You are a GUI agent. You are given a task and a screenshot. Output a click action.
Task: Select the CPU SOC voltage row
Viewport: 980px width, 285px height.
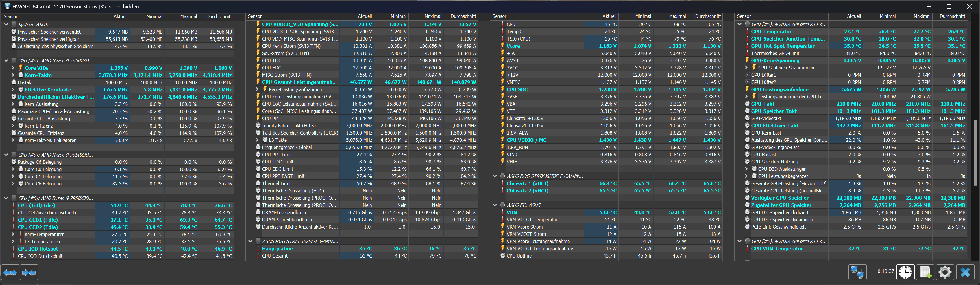(x=611, y=89)
